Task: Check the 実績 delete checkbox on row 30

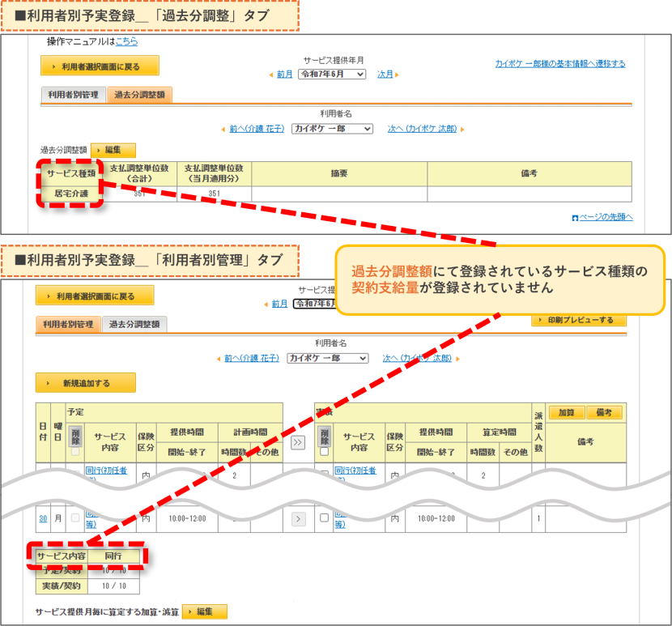Action: [325, 518]
